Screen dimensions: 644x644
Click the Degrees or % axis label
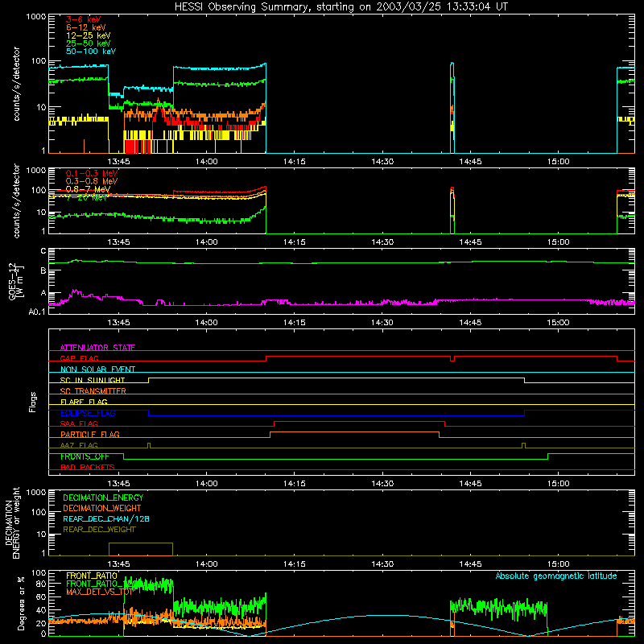click(22, 603)
